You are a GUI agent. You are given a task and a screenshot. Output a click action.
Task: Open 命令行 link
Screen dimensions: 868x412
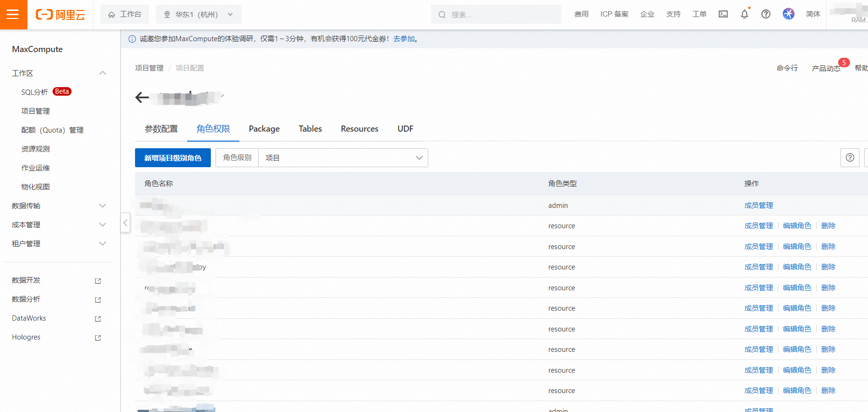tap(787, 68)
